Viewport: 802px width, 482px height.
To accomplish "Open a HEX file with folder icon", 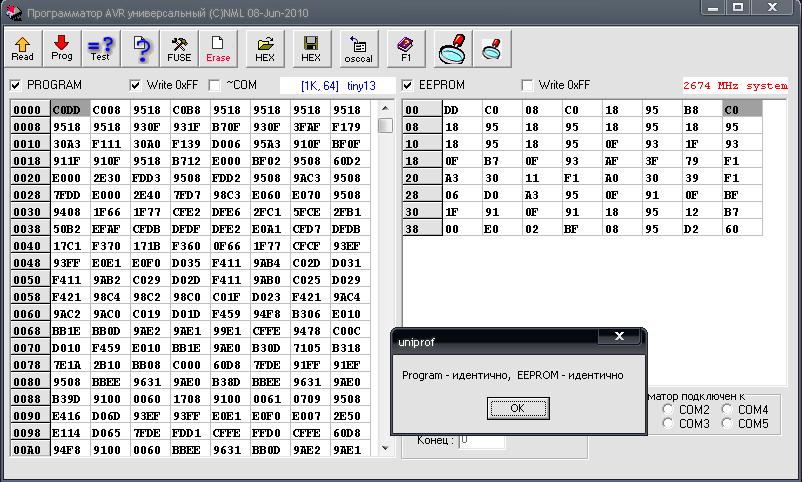I will coord(264,47).
